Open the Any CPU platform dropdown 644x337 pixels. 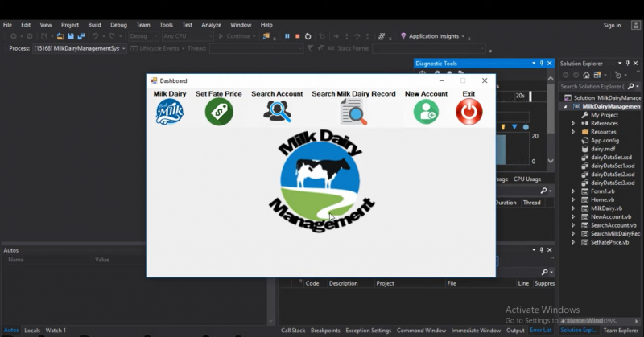(188, 36)
